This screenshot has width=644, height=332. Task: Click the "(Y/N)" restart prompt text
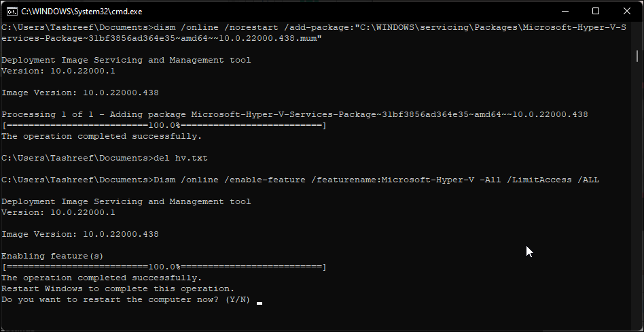click(x=236, y=300)
